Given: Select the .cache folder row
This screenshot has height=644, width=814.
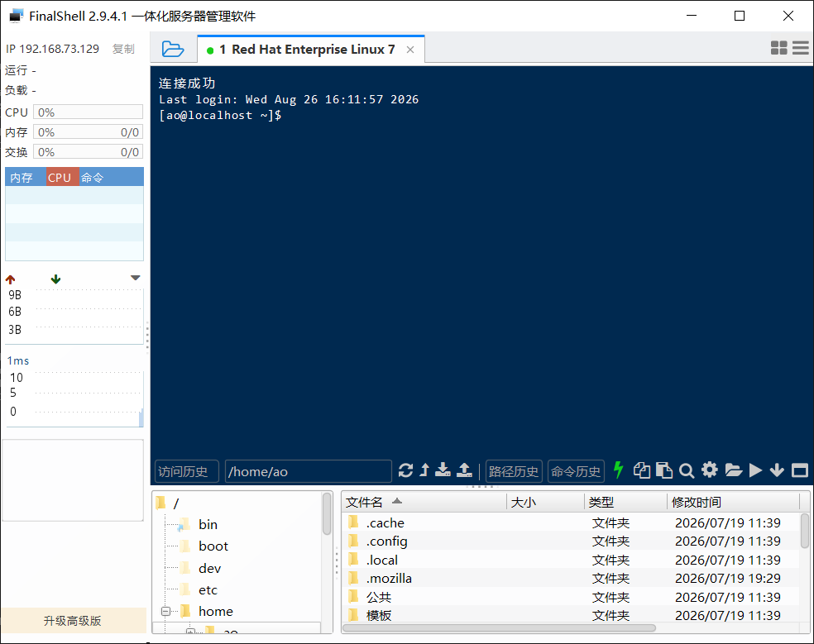Looking at the screenshot, I should pyautogui.click(x=571, y=522).
